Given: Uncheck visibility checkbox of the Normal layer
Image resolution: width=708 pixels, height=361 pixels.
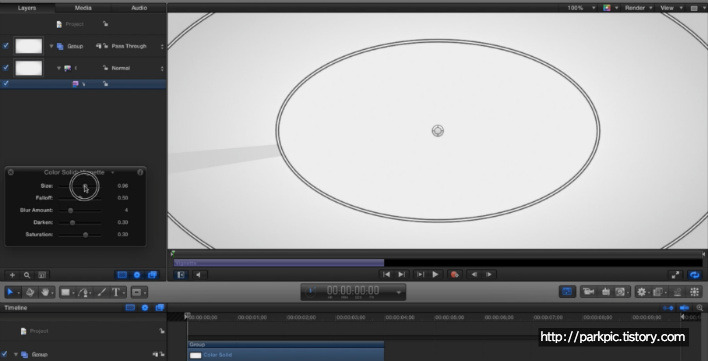Looking at the screenshot, I should click(x=5, y=68).
